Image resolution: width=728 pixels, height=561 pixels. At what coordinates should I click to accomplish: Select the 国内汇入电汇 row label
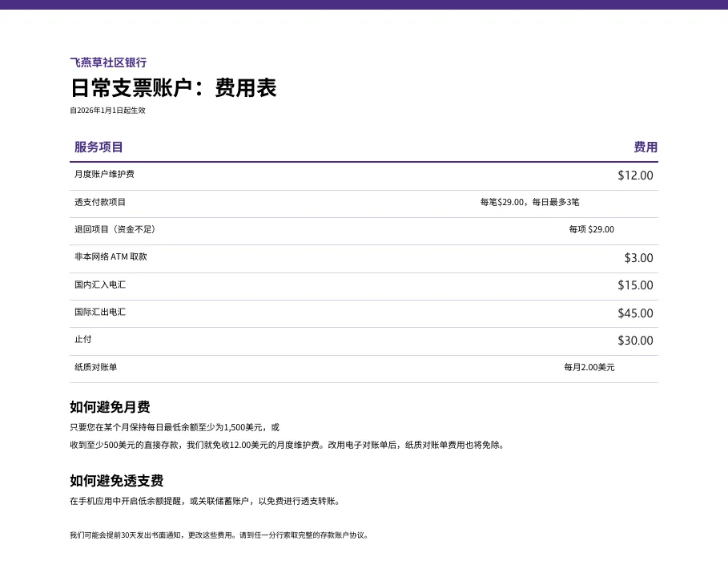coord(100,285)
